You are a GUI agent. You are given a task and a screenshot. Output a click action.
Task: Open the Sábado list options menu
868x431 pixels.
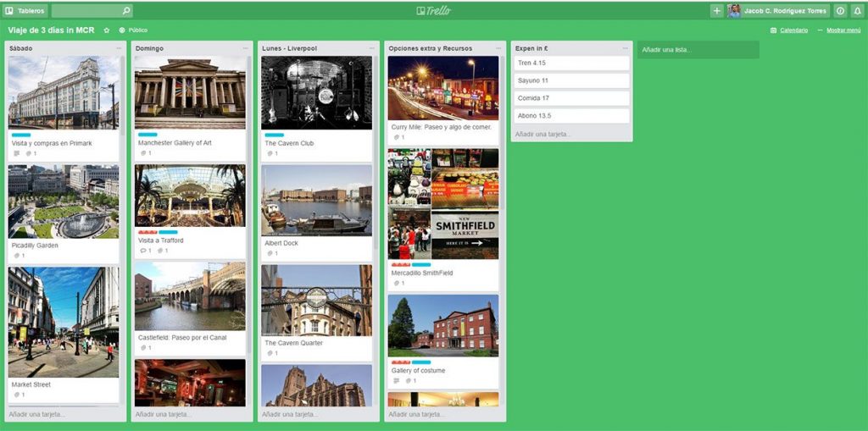coord(119,48)
